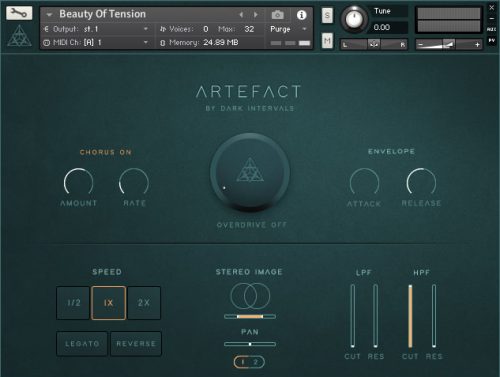500x377 pixels.
Task: Click the LPF CUT slider
Action: tap(353, 316)
